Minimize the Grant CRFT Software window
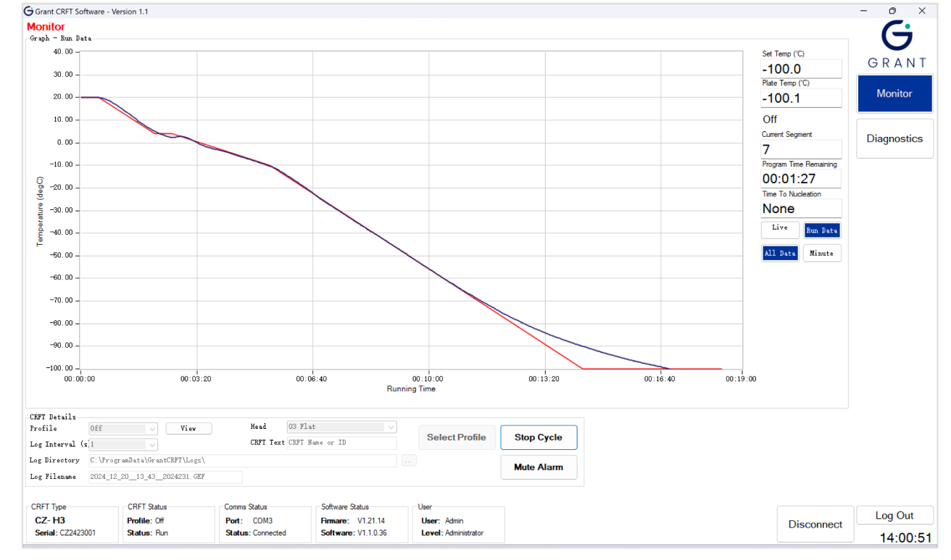951x560 pixels. tap(864, 11)
